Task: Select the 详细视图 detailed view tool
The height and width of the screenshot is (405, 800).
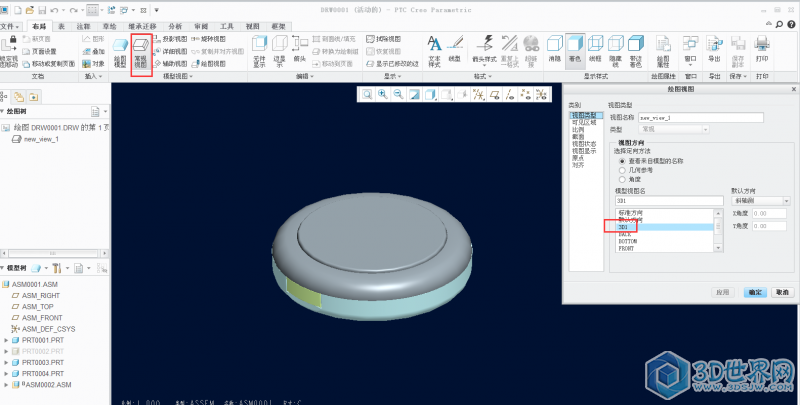Action: click(170, 52)
